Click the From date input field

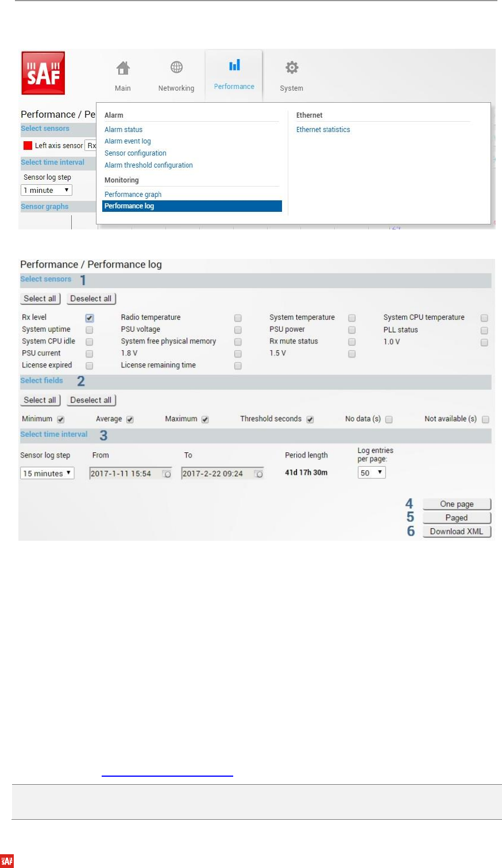point(130,474)
